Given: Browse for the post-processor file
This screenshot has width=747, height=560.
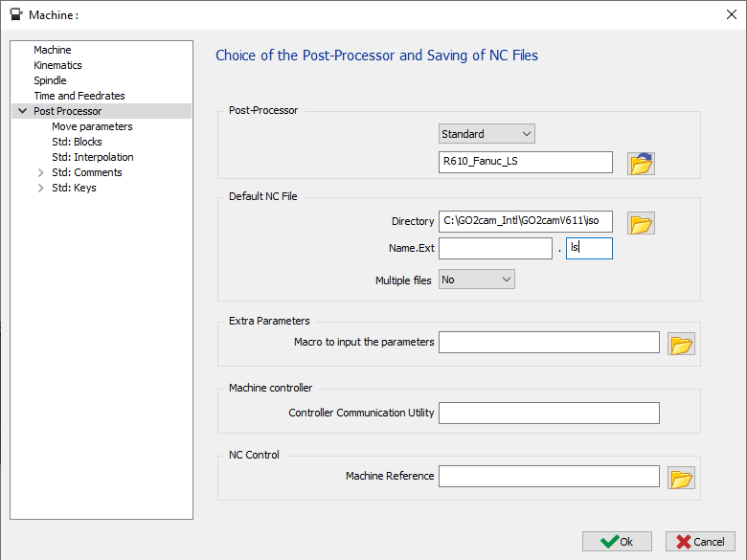Looking at the screenshot, I should tap(641, 163).
